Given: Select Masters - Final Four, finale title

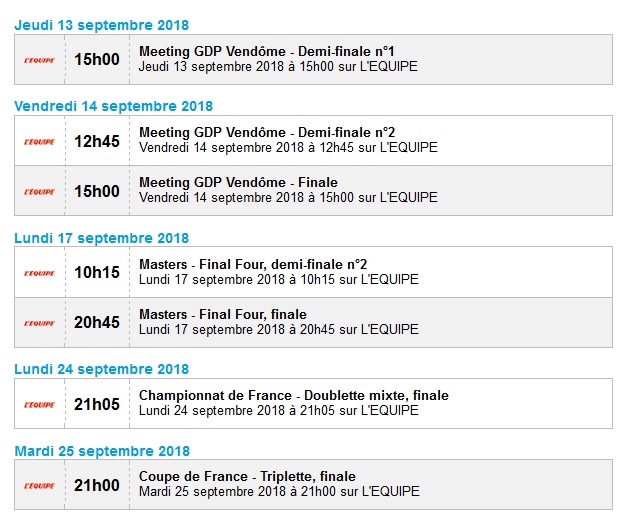Looking at the screenshot, I should (223, 315).
